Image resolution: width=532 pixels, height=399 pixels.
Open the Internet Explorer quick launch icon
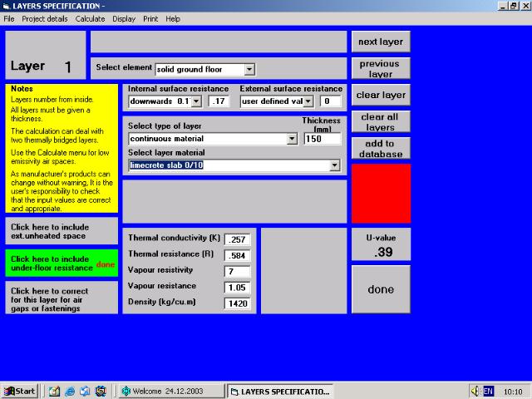[70, 391]
